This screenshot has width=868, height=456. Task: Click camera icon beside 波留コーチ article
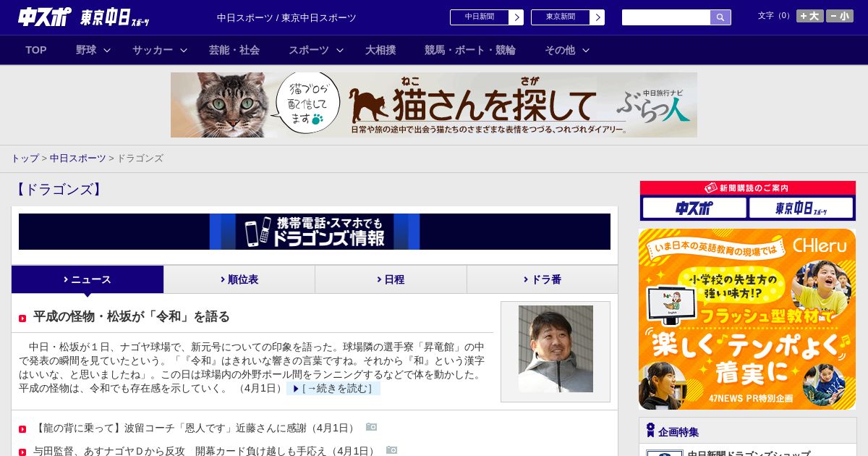371,427
